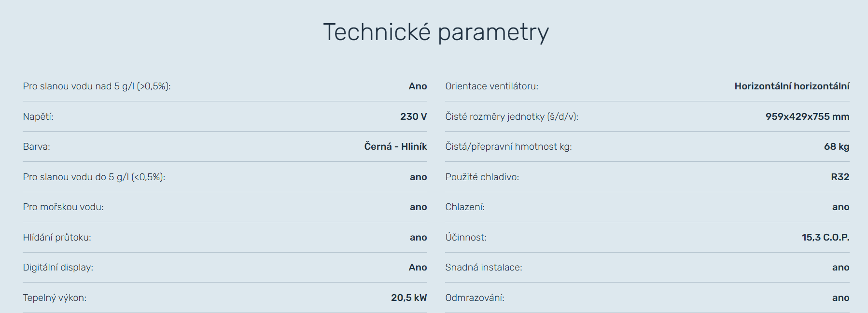
Task: Select the 68 kg weight value
Action: pyautogui.click(x=836, y=147)
